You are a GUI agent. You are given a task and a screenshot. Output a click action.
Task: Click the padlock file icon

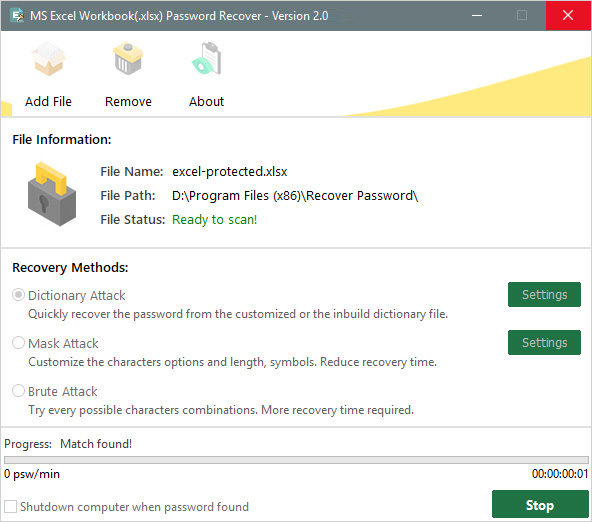pos(52,194)
